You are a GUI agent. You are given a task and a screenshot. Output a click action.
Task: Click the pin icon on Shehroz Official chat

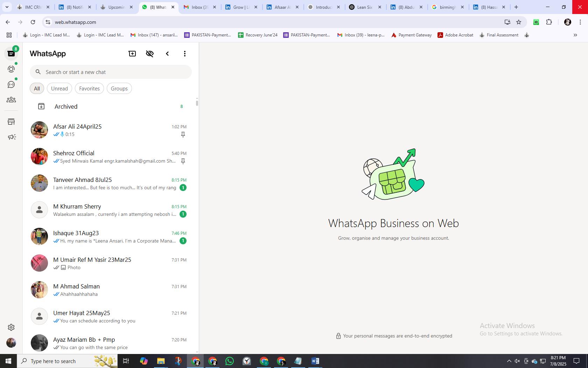tap(183, 161)
